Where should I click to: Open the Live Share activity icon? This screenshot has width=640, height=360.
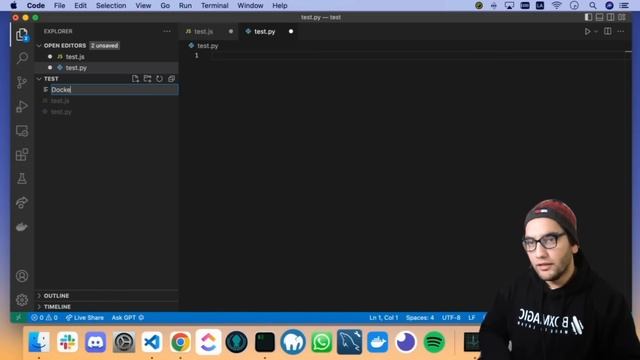click(22, 202)
